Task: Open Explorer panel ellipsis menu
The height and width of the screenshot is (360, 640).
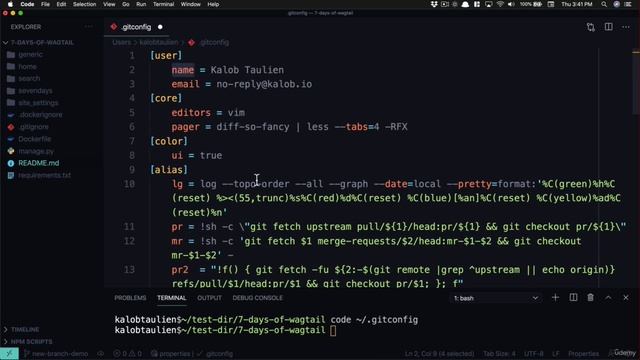Action: pyautogui.click(x=89, y=27)
